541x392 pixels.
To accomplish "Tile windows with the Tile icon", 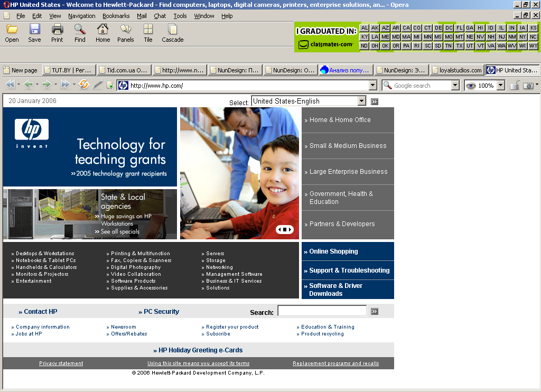I will click(148, 29).
